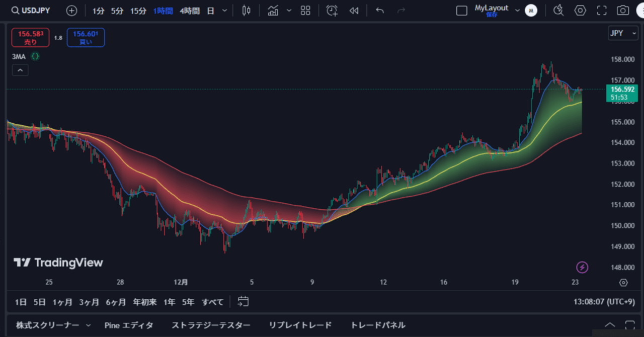The width and height of the screenshot is (644, 337).
Task: Click the 13:08:07 (UTC+9) timezone clock
Action: 604,302
